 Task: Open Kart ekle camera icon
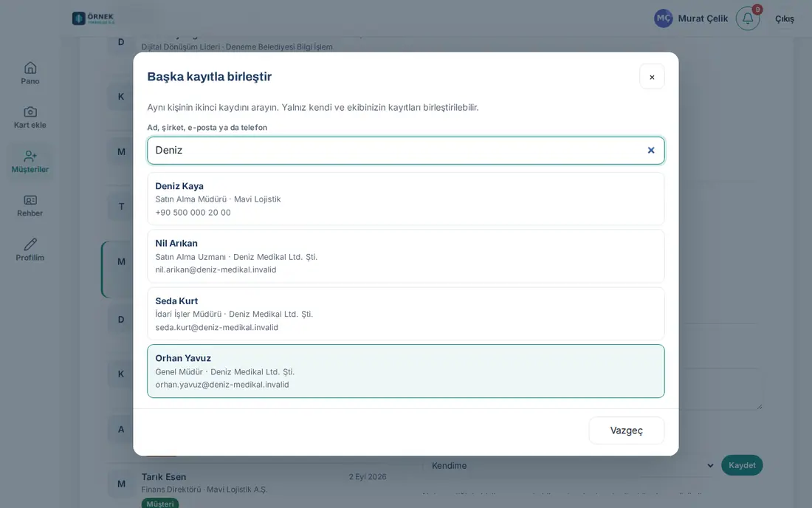(30, 111)
